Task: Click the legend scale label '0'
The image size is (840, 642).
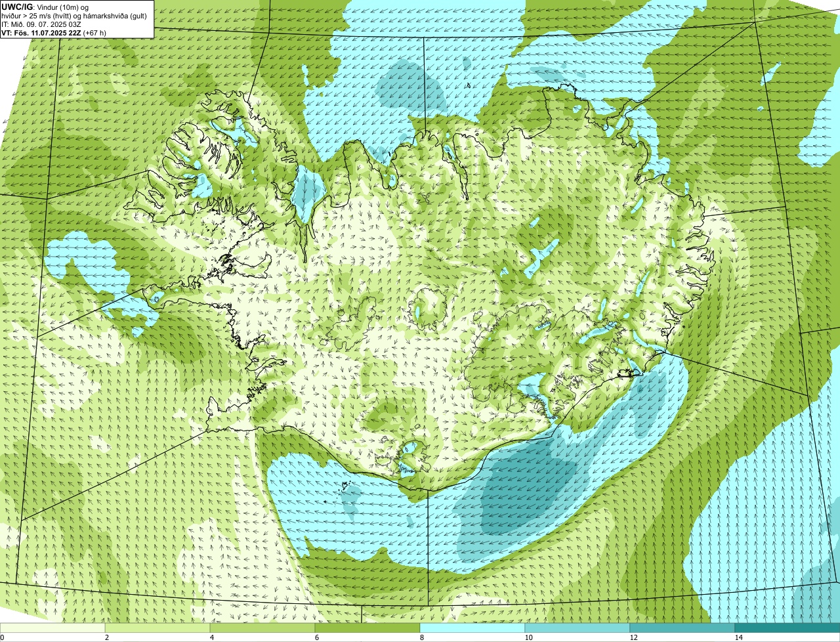Action: coord(2,637)
